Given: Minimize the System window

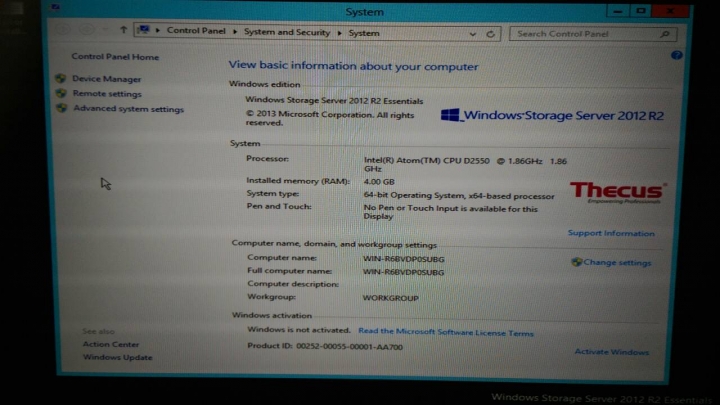Looking at the screenshot, I should (x=618, y=11).
